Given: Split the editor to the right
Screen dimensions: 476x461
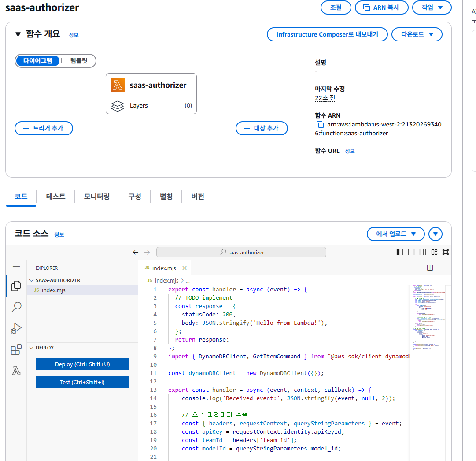Looking at the screenshot, I should [430, 268].
